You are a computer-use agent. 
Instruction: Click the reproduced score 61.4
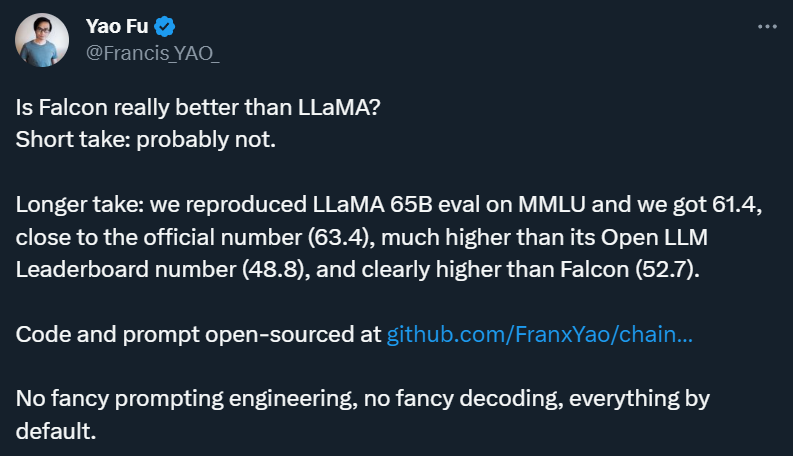pos(737,205)
